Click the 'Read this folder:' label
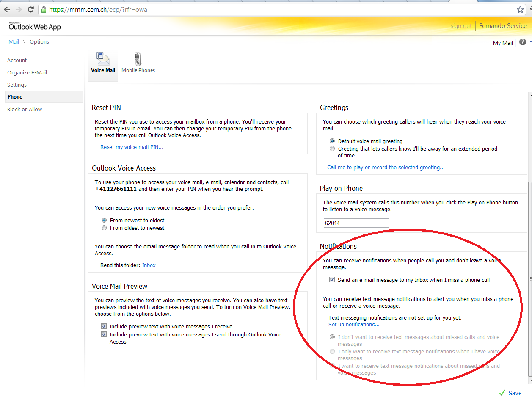532x397 pixels. pyautogui.click(x=120, y=265)
